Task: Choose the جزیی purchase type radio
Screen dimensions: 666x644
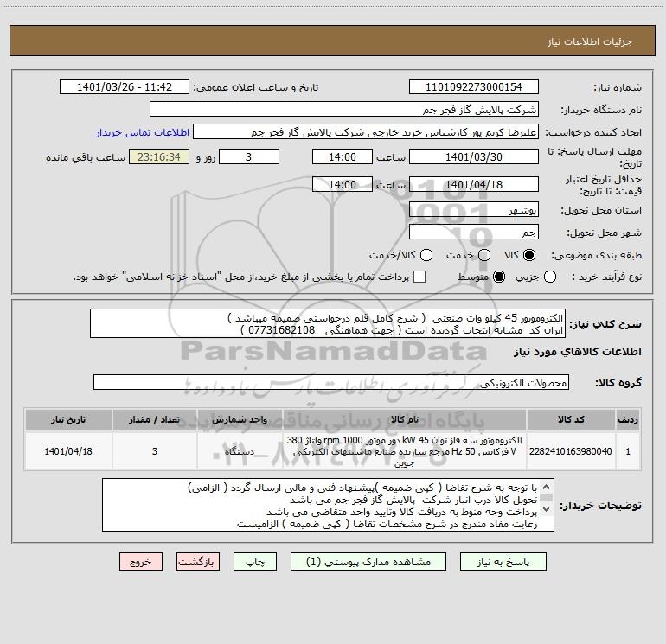Action: (550, 277)
